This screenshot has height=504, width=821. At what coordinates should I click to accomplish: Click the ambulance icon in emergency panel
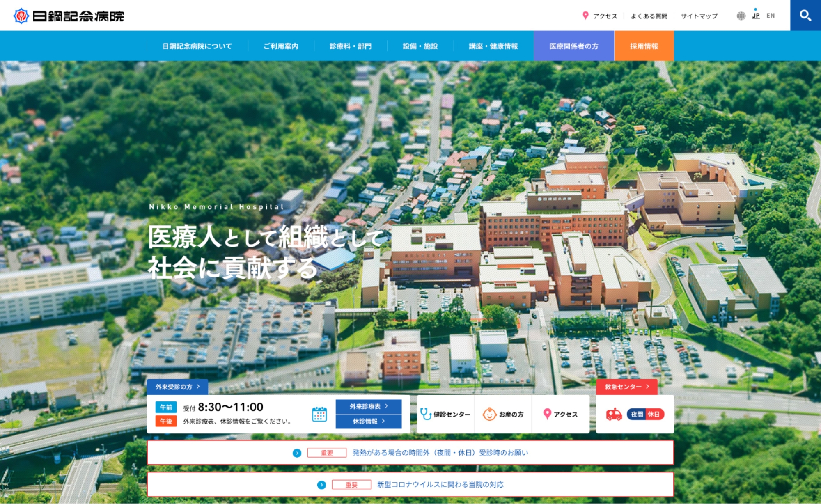click(x=614, y=414)
